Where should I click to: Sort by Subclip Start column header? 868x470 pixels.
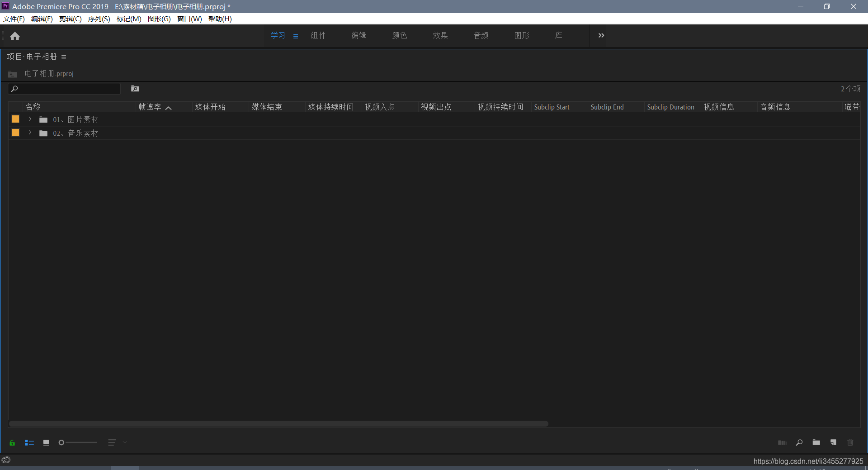pos(552,107)
